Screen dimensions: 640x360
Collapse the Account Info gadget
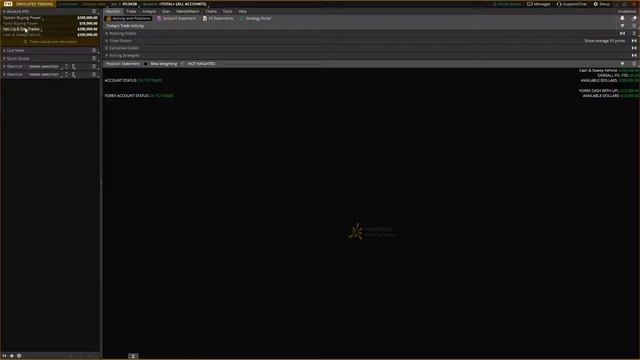[4, 11]
